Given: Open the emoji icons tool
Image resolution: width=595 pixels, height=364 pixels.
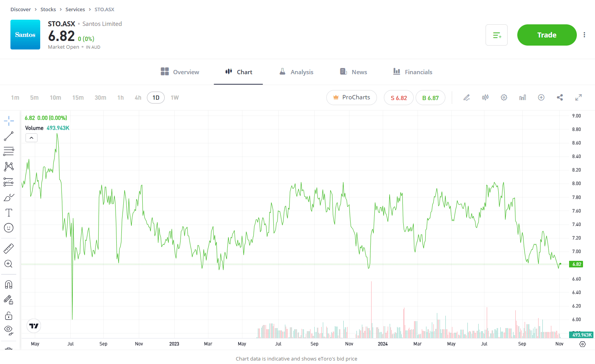Looking at the screenshot, I should point(9,228).
